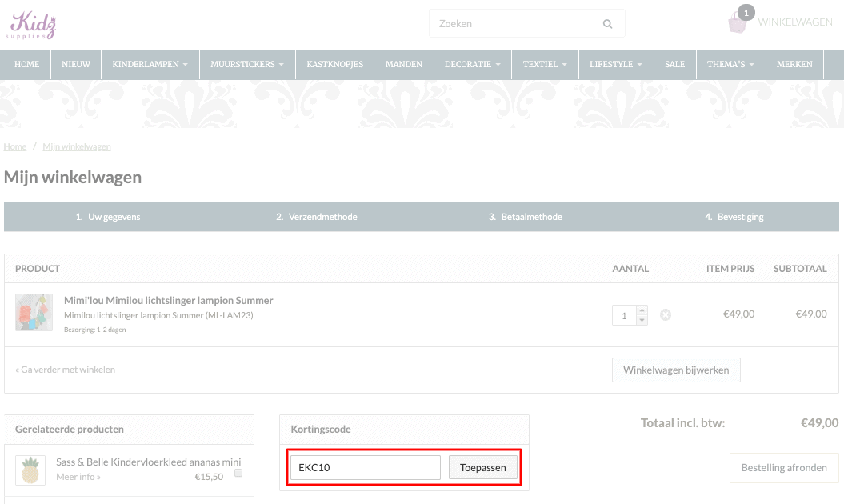The height and width of the screenshot is (504, 844).
Task: Click the Mijn winkelwagen breadcrumb link
Action: [77, 146]
